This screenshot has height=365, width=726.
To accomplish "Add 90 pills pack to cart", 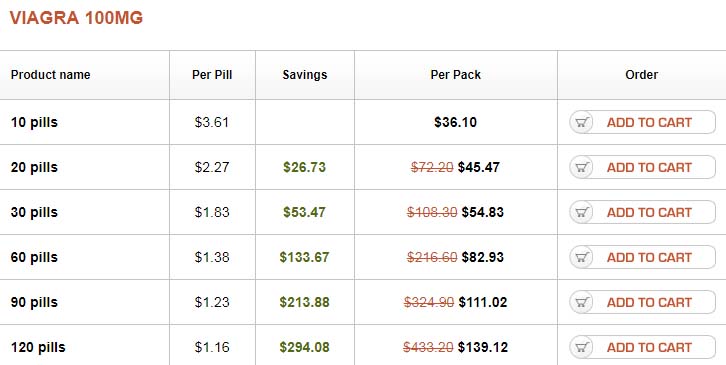I will (x=642, y=302).
